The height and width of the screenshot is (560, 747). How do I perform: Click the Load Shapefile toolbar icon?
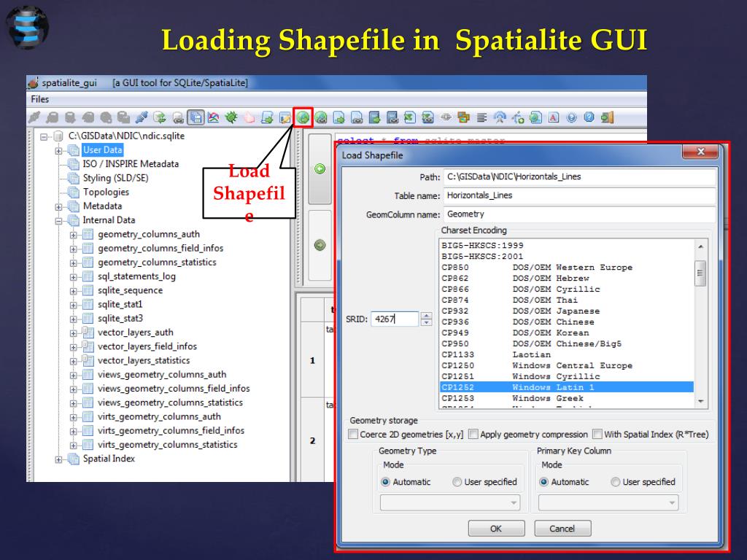(x=303, y=117)
